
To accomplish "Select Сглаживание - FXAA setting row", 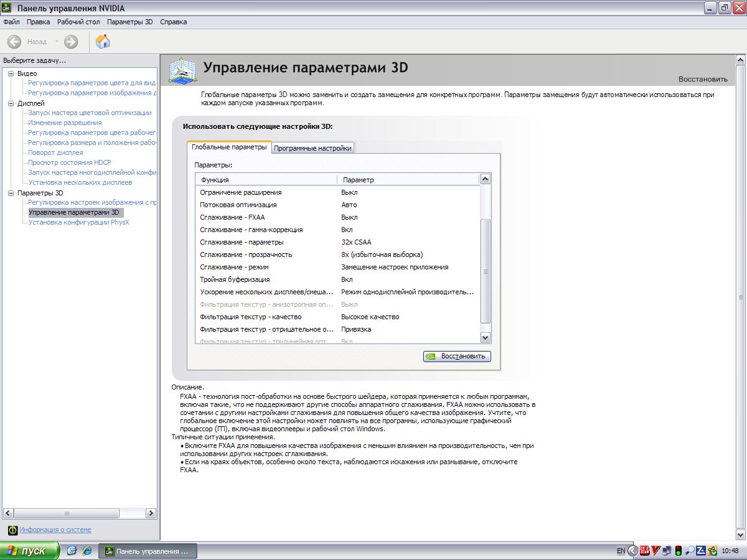I will (338, 217).
